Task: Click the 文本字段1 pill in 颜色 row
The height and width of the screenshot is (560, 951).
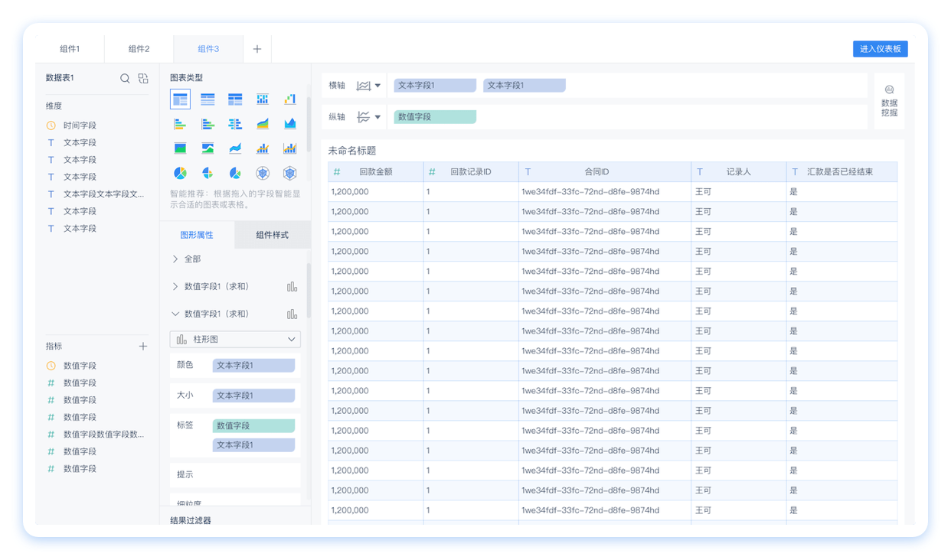Action: pos(253,366)
